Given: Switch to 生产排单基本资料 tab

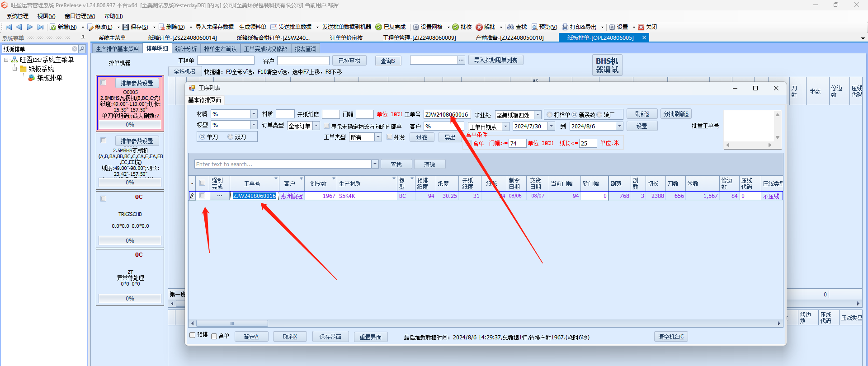Looking at the screenshot, I should (x=117, y=49).
